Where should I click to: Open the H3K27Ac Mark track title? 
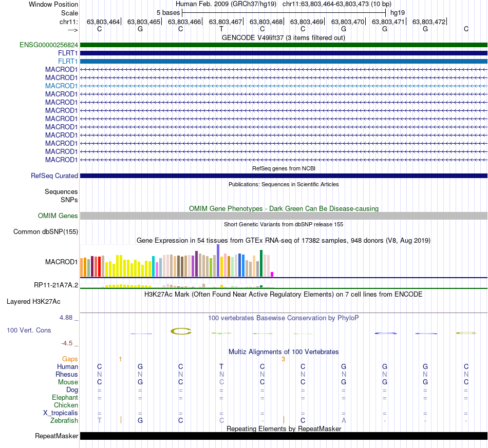[x=283, y=295]
